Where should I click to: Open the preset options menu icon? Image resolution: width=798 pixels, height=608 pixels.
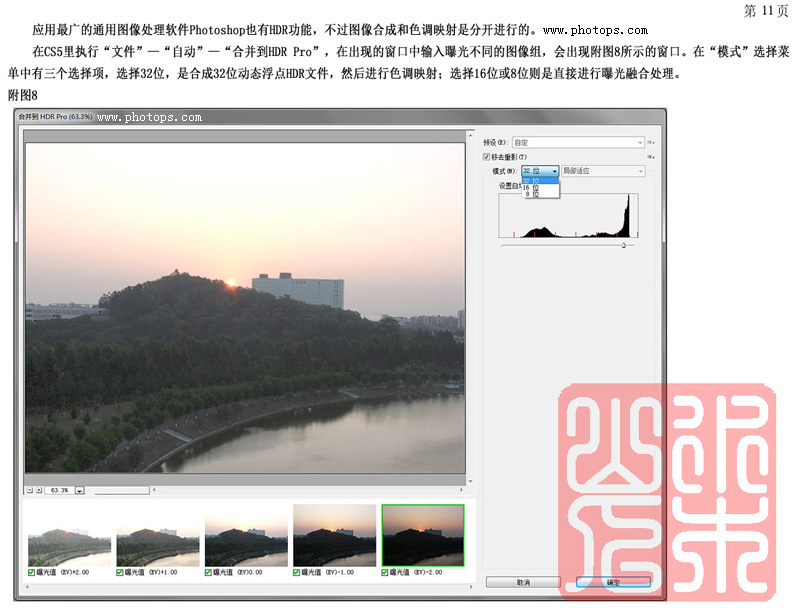tap(651, 142)
